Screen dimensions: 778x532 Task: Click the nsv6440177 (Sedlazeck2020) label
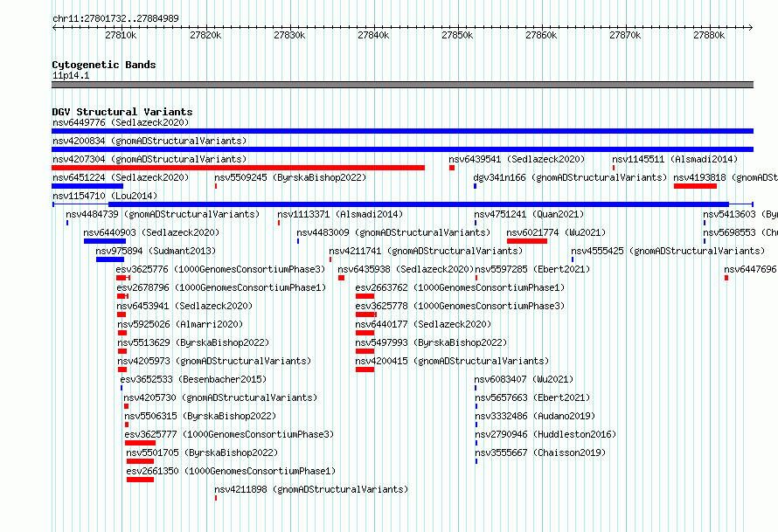[x=423, y=324]
